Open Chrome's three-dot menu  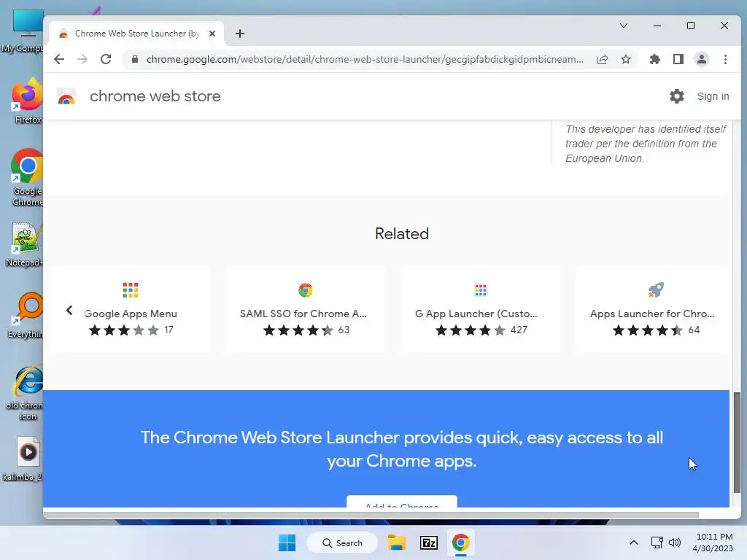[x=725, y=59]
